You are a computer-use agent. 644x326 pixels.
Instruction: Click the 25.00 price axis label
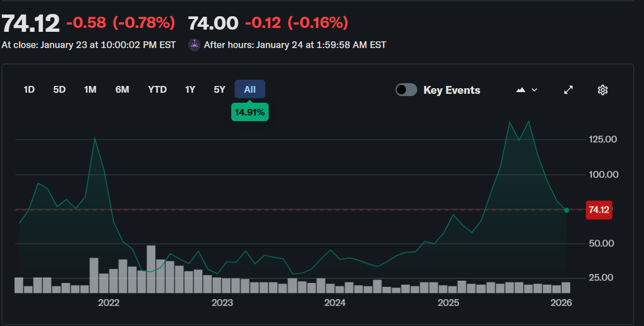[x=602, y=277]
